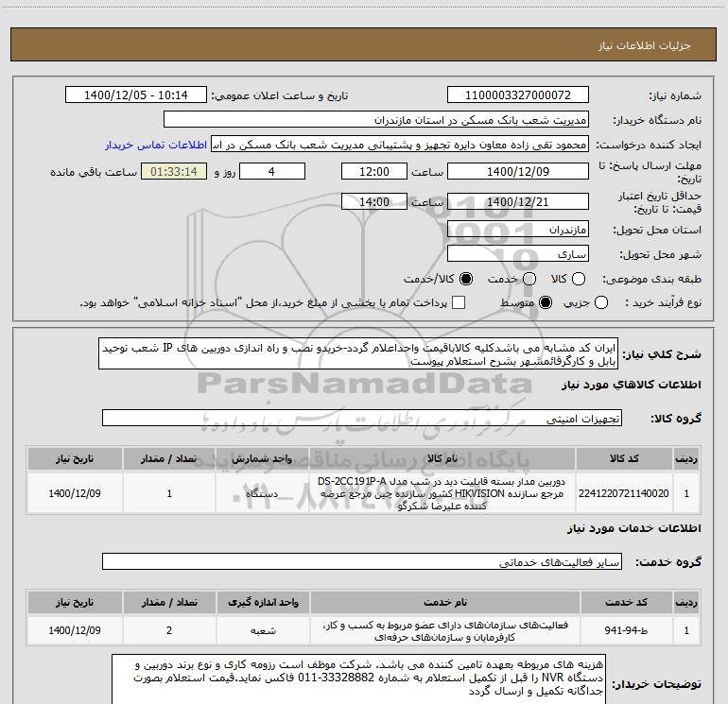Click goods code 2241220721140020 cell
728x704 pixels.
click(624, 493)
